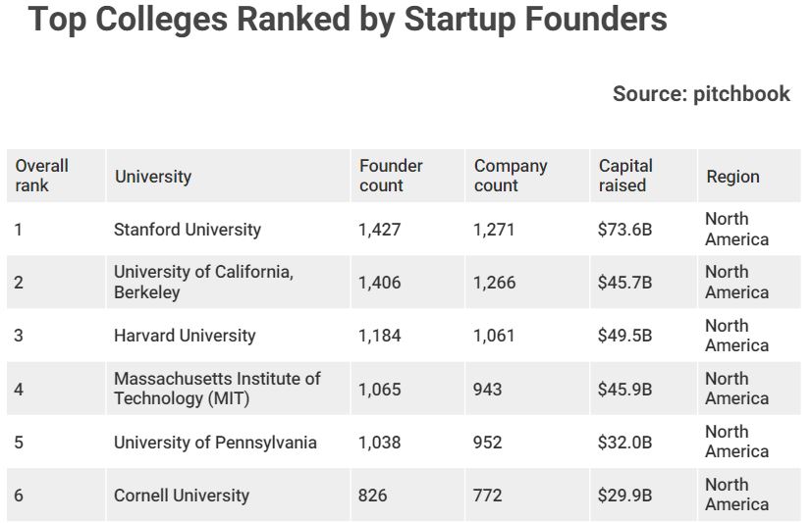Select the Cornell University cell
Screen dimensions: 812x523
point(182,496)
